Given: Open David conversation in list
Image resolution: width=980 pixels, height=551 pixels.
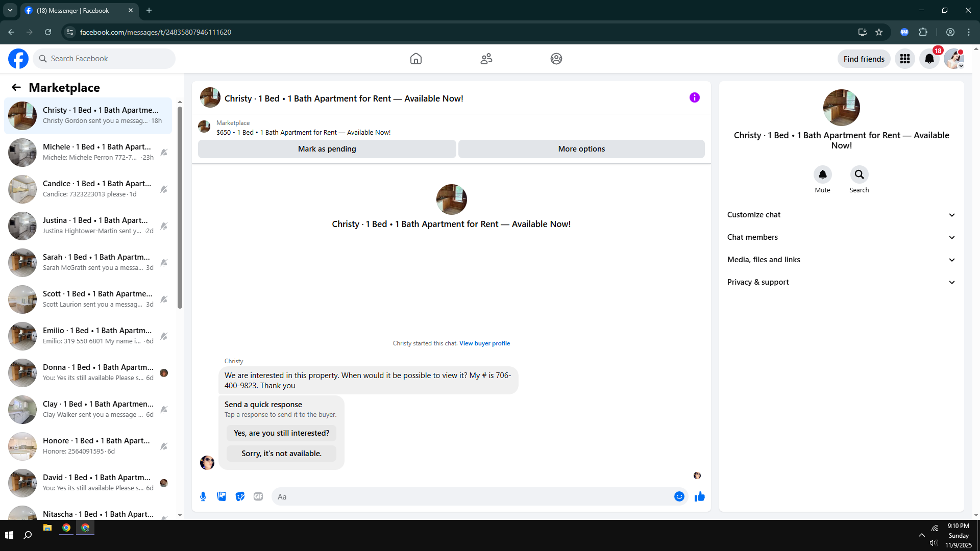Looking at the screenshot, I should coord(88,483).
